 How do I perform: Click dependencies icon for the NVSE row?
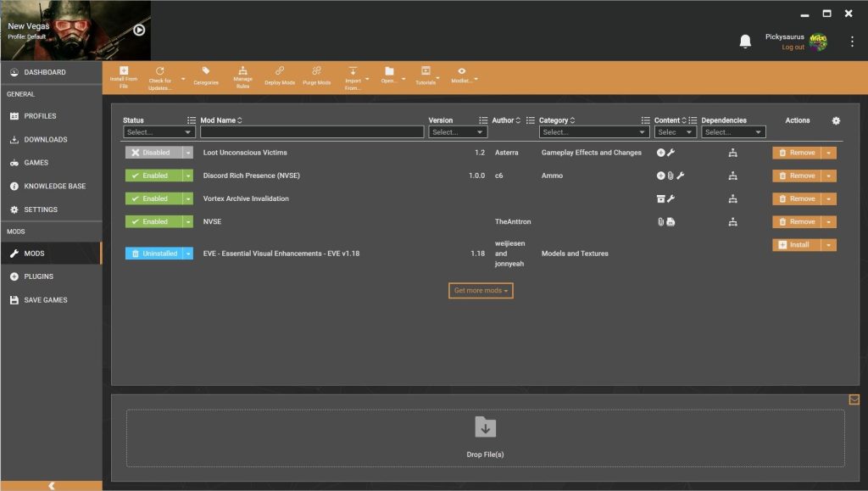pos(733,221)
